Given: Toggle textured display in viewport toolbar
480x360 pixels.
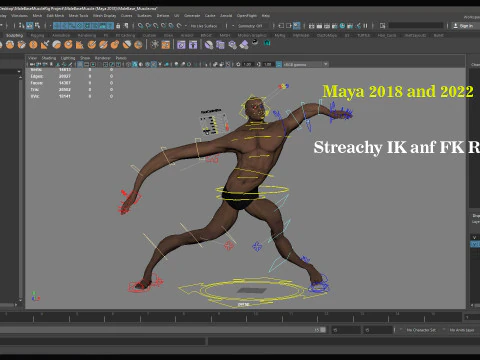Looking at the screenshot, I should pos(154,64).
